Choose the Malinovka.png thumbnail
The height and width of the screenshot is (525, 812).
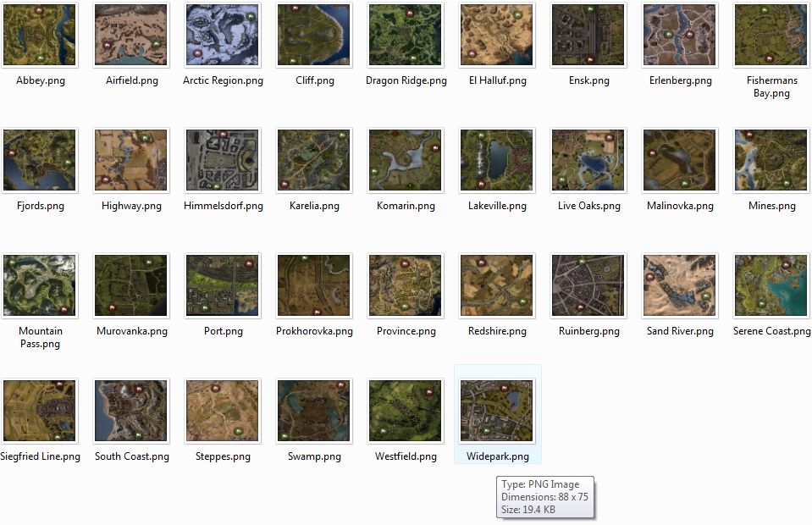pyautogui.click(x=679, y=160)
